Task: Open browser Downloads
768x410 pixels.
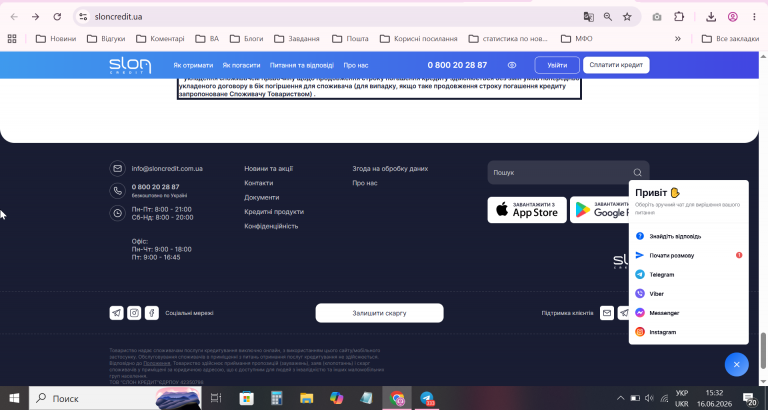Action: (x=711, y=17)
